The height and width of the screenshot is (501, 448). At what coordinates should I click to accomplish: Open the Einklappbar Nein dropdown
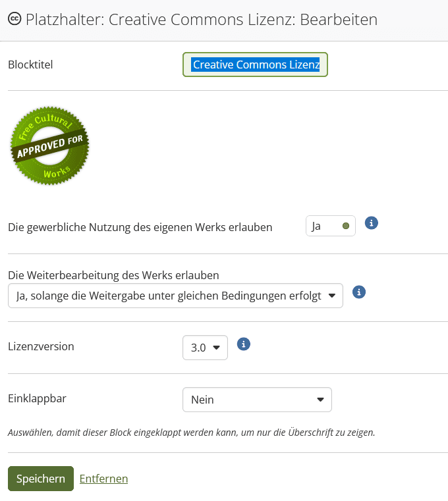tap(257, 400)
